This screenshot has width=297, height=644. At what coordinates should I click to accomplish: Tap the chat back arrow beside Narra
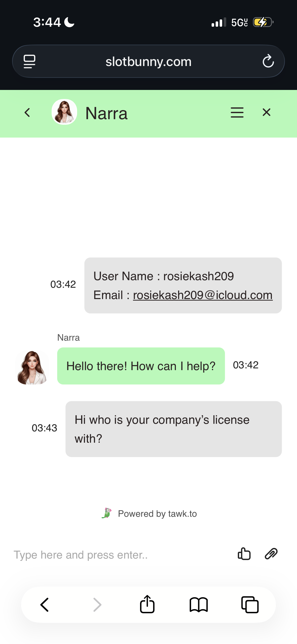[x=27, y=113]
